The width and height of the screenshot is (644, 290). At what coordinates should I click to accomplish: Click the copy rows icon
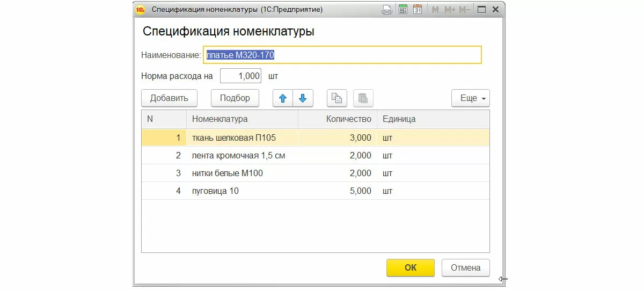click(x=337, y=98)
